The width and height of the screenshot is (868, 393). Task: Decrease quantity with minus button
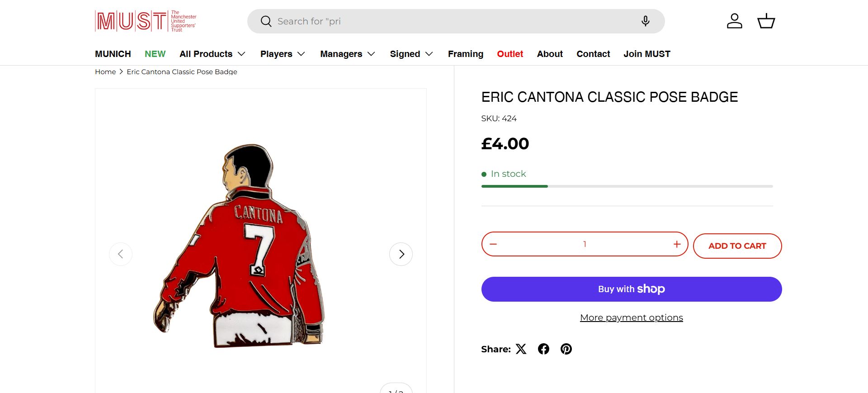point(493,244)
